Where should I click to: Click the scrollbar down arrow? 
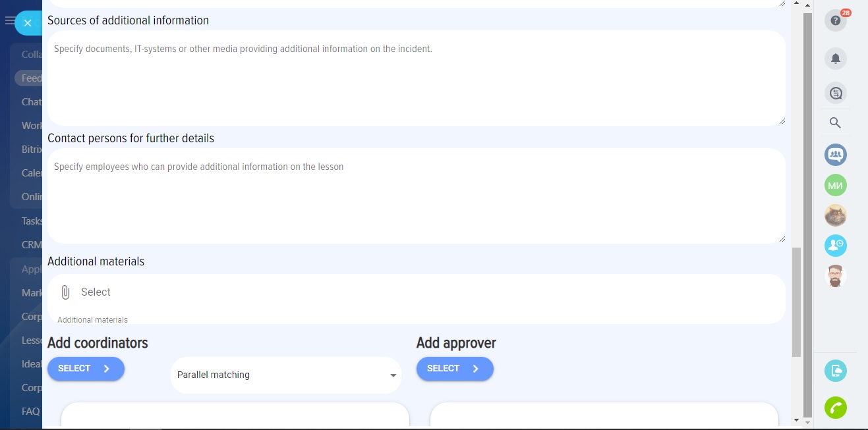(x=797, y=419)
